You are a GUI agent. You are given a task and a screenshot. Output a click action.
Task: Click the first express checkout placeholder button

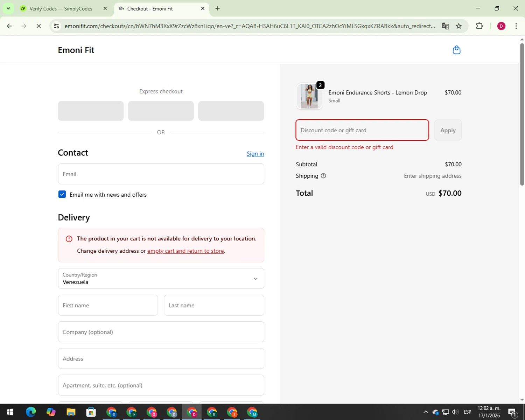click(91, 111)
